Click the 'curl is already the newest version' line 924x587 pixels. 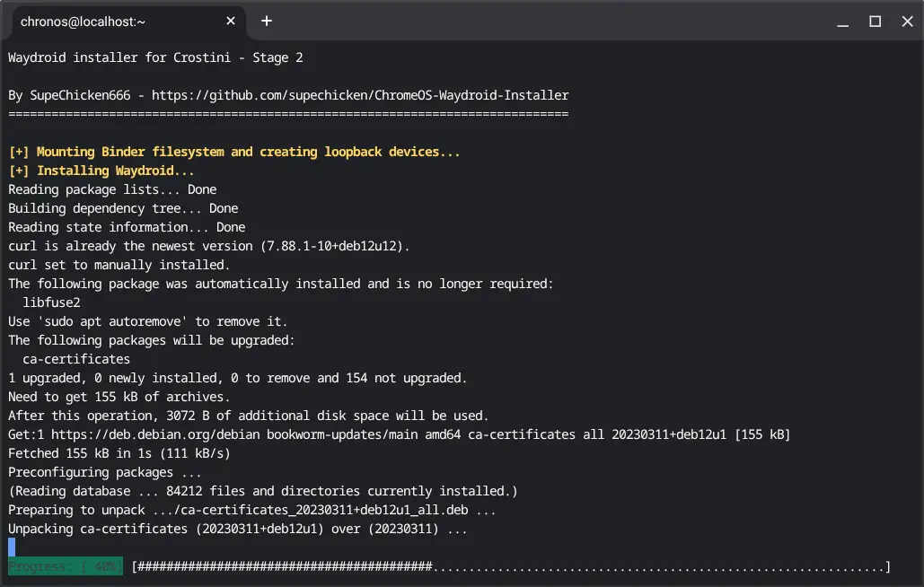(208, 246)
